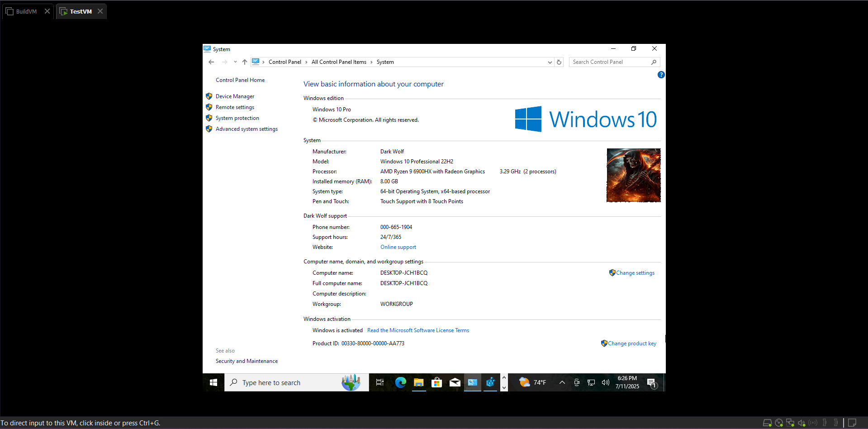The height and width of the screenshot is (429, 868).
Task: Click Change product key link
Action: 632,343
